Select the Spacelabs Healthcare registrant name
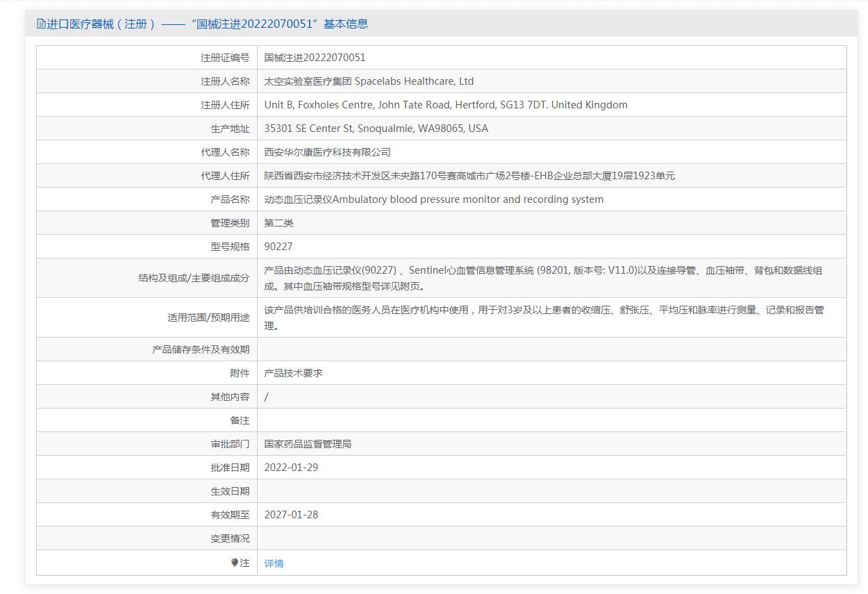The image size is (868, 594). (369, 81)
